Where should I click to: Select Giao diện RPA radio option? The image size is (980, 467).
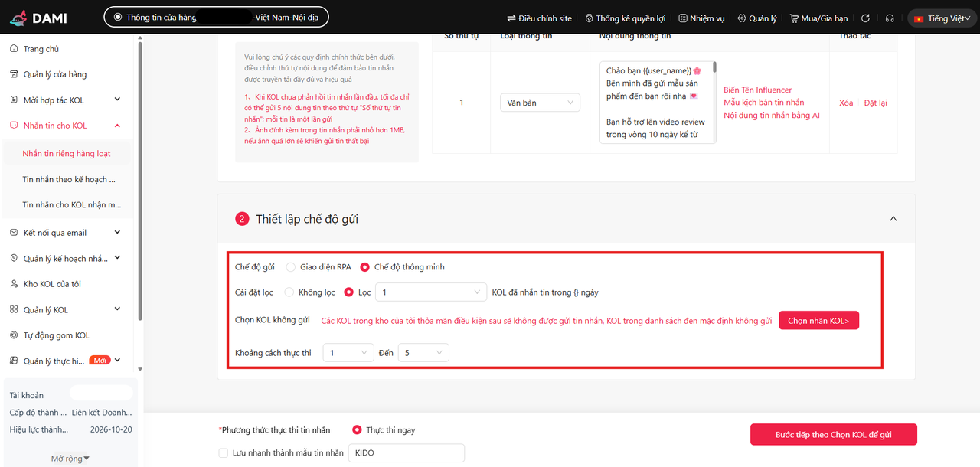coord(291,267)
